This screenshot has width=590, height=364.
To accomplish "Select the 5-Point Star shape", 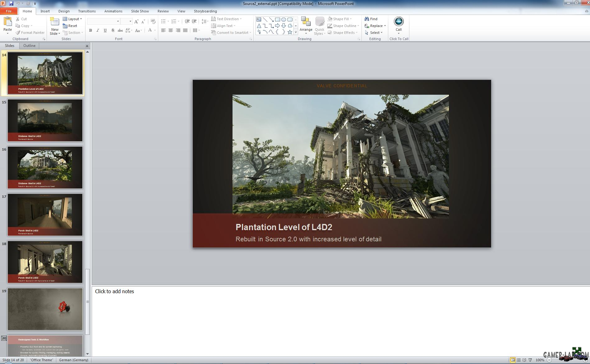I will [290, 32].
